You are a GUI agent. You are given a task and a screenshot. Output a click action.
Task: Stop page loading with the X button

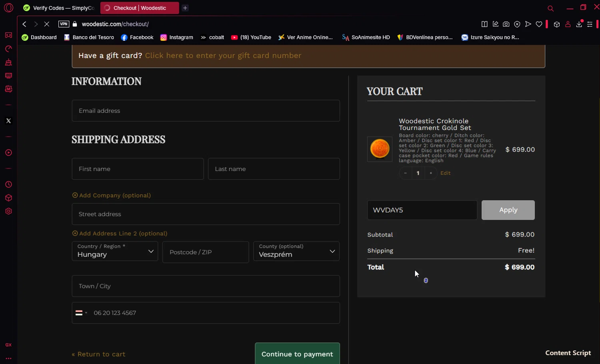[47, 24]
